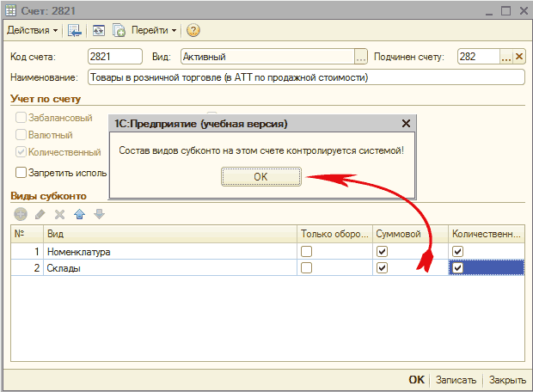The image size is (533, 392).
Task: Toggle Количественный checkbox for Склады row
Action: pos(458,268)
